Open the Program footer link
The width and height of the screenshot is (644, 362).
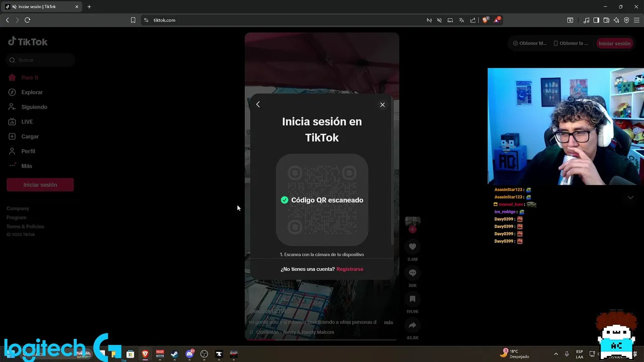(17, 217)
